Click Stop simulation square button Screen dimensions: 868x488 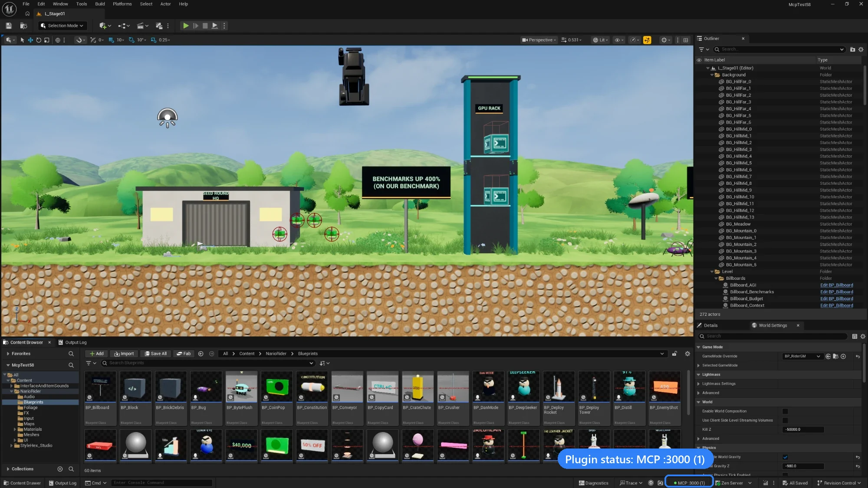tap(205, 26)
